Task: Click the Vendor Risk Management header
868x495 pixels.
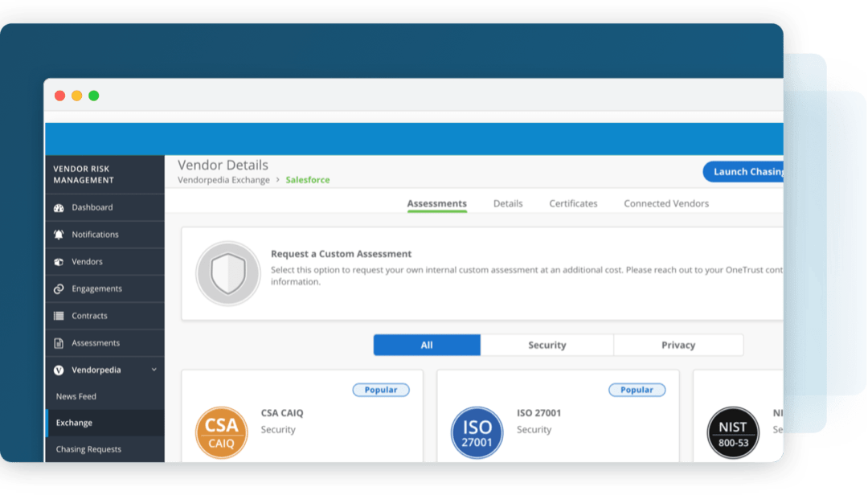Action: pos(84,174)
